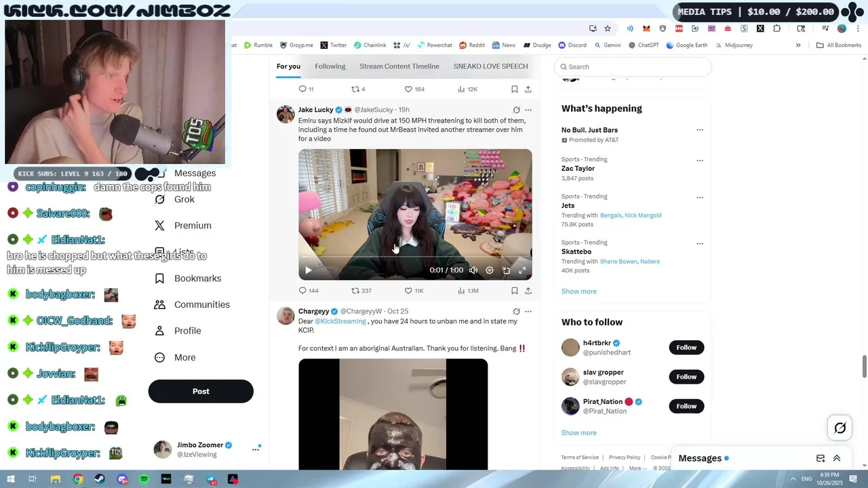Open Stream Content Timeline tab
Image resolution: width=868 pixels, height=488 pixels.
tap(399, 66)
